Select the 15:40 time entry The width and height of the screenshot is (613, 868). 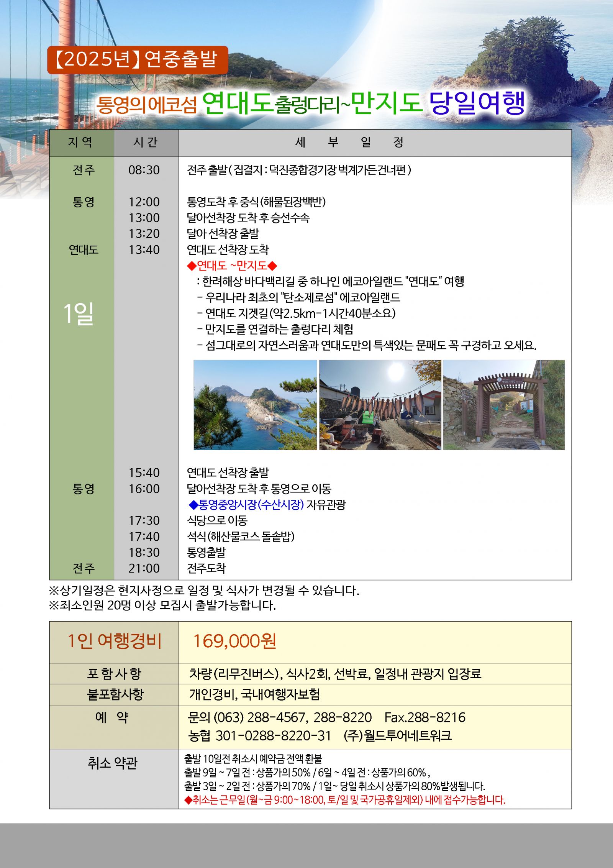tap(144, 473)
